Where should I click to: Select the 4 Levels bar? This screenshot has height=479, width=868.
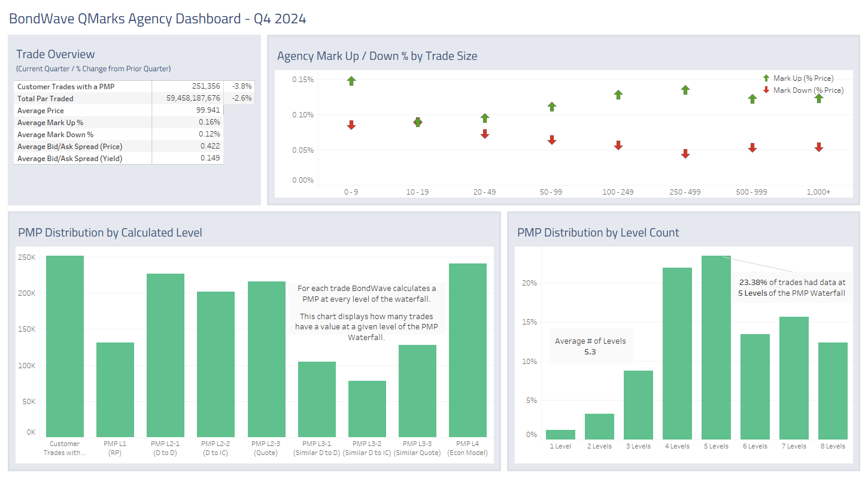[677, 353]
